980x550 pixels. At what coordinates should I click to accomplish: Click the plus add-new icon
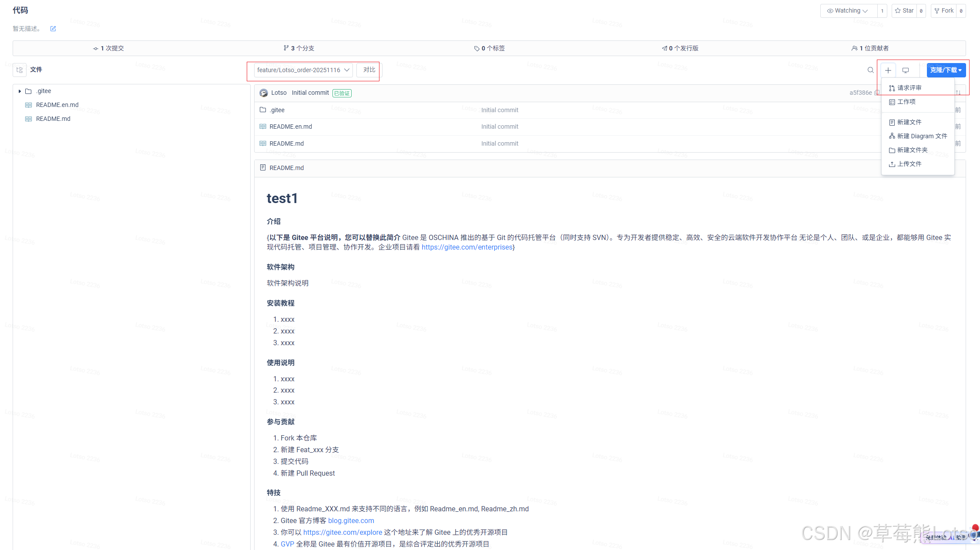click(888, 70)
